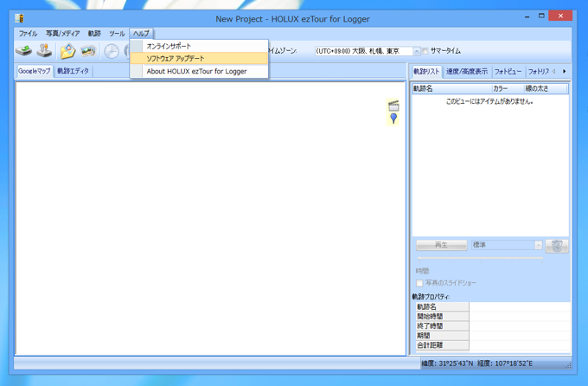Maximize the ezTour window
The height and width of the screenshot is (386, 588).
[x=541, y=16]
